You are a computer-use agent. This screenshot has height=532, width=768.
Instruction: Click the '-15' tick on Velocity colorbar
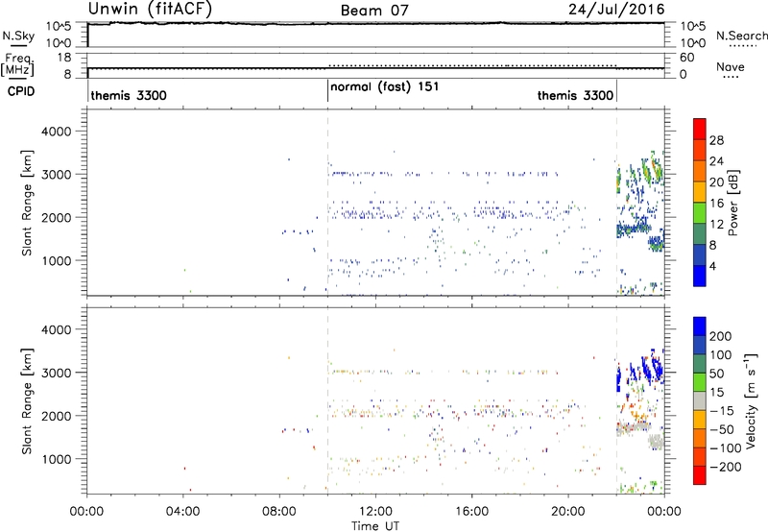pyautogui.click(x=722, y=410)
